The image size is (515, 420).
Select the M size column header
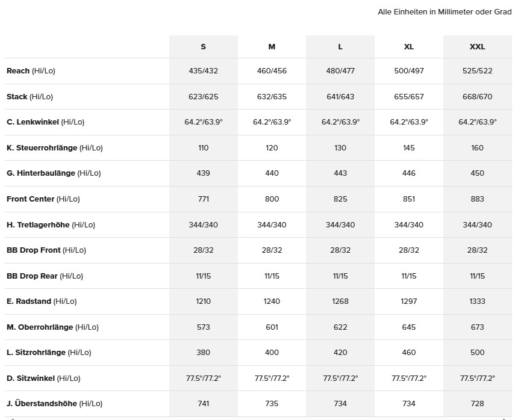(272, 46)
